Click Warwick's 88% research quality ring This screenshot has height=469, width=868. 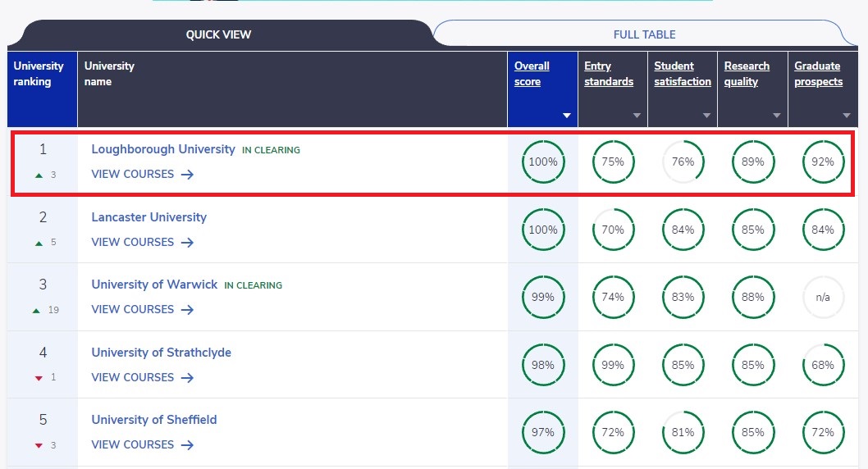coord(753,298)
